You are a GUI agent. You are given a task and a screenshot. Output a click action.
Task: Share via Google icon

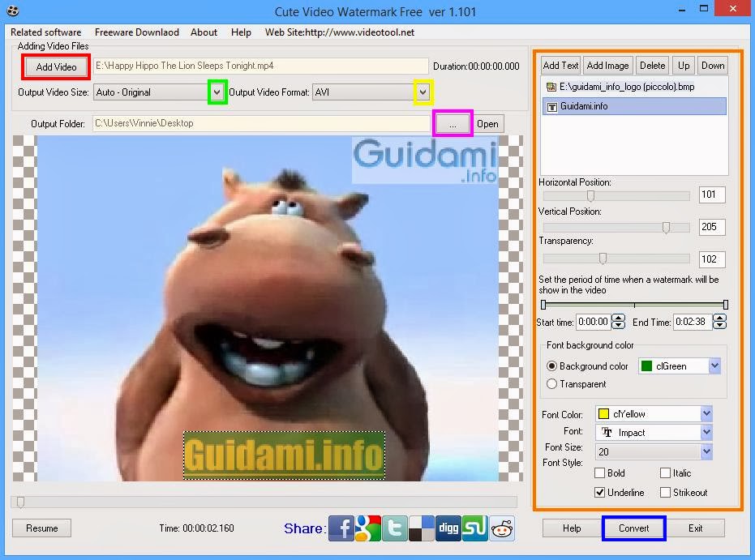coord(368,528)
